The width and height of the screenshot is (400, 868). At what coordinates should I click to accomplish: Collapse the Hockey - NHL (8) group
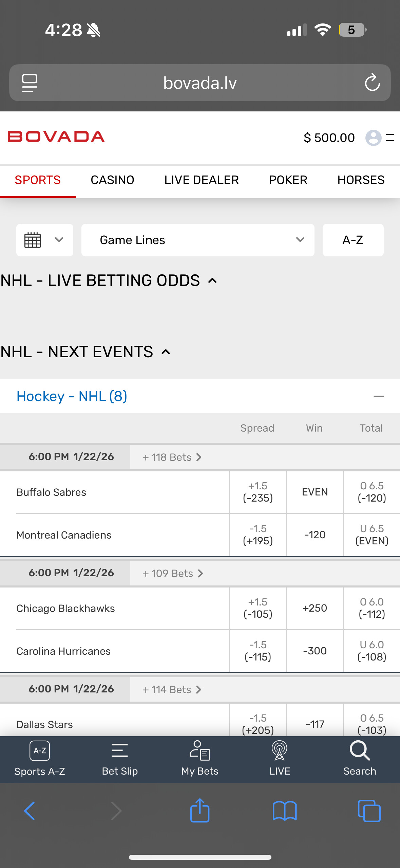pyautogui.click(x=378, y=396)
